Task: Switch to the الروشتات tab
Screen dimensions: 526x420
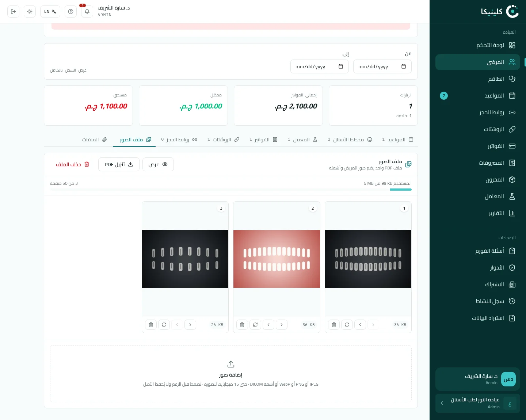Action: coord(223,140)
